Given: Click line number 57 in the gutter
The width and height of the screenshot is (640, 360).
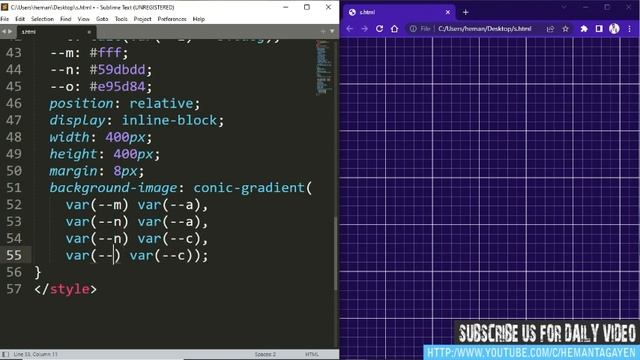Looking at the screenshot, I should click(14, 289).
